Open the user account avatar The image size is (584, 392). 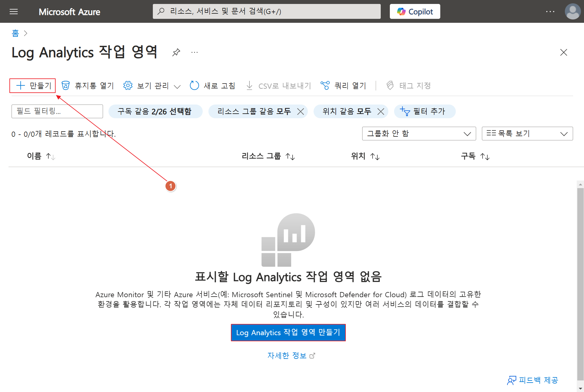coord(573,12)
